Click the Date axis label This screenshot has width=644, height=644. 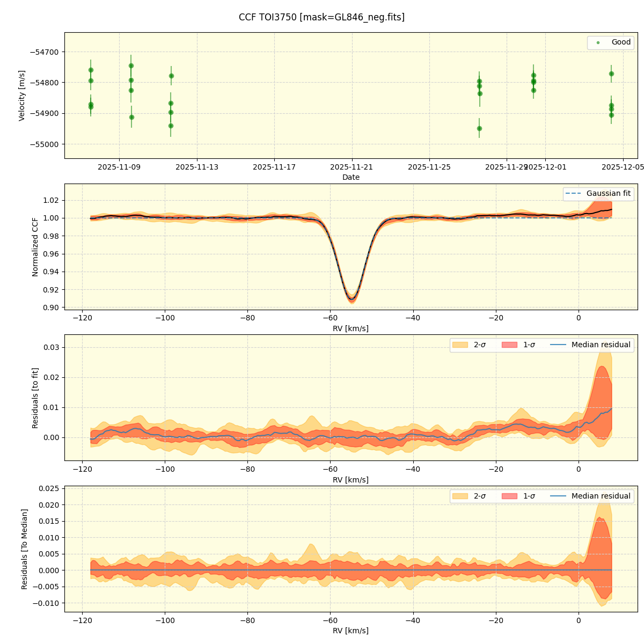point(350,177)
